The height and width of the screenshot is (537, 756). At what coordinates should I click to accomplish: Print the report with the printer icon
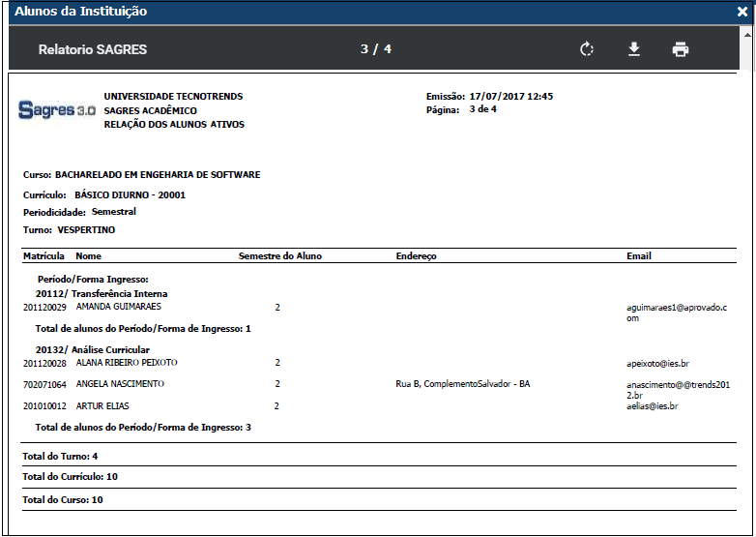[681, 49]
